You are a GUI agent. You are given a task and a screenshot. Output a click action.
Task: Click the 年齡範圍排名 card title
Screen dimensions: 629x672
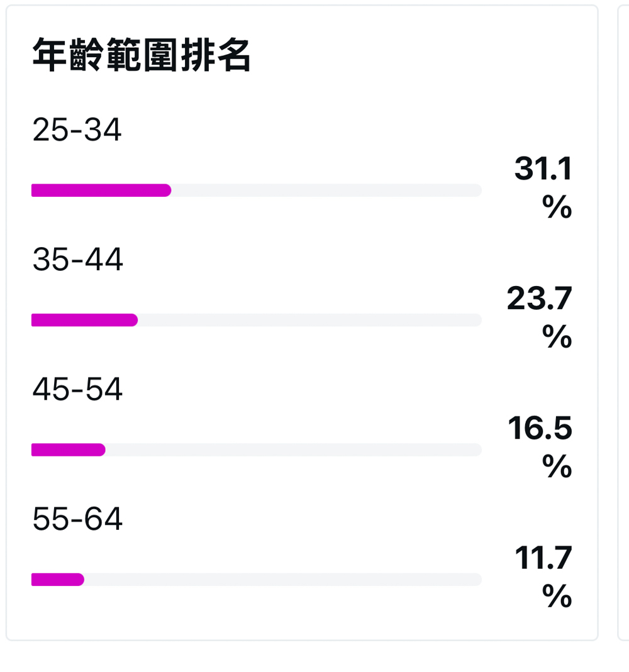point(142,55)
